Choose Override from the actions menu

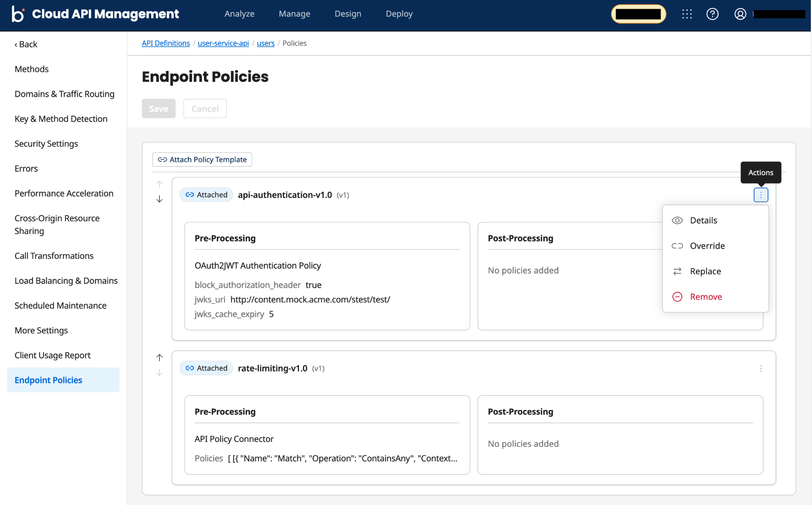(715, 246)
